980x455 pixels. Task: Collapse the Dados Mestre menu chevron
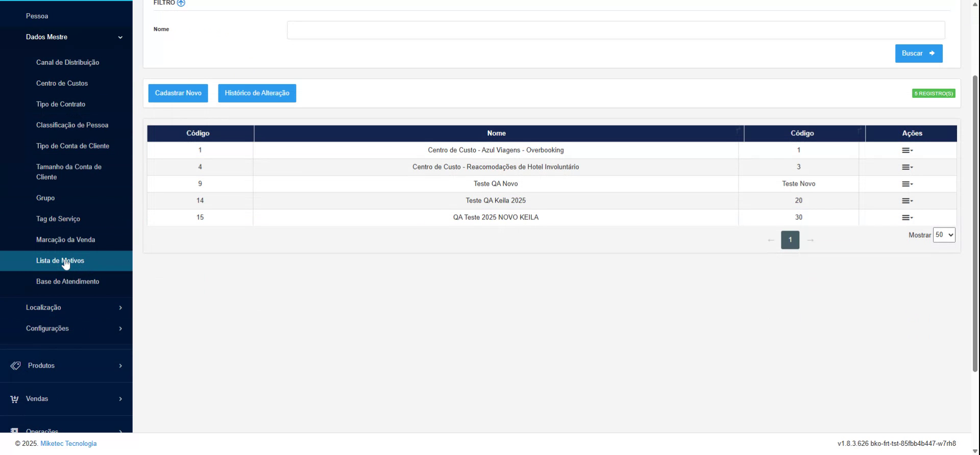[120, 37]
